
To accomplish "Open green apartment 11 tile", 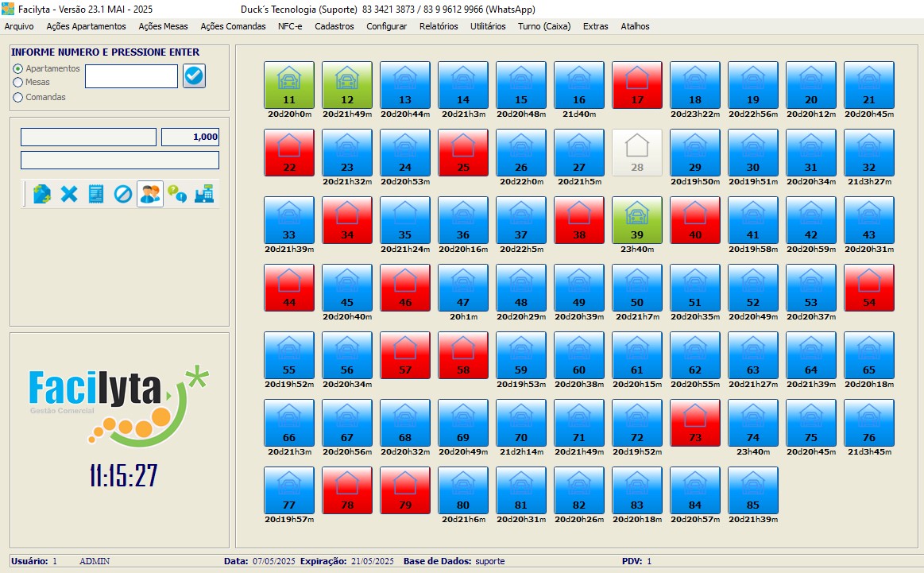I will click(288, 85).
